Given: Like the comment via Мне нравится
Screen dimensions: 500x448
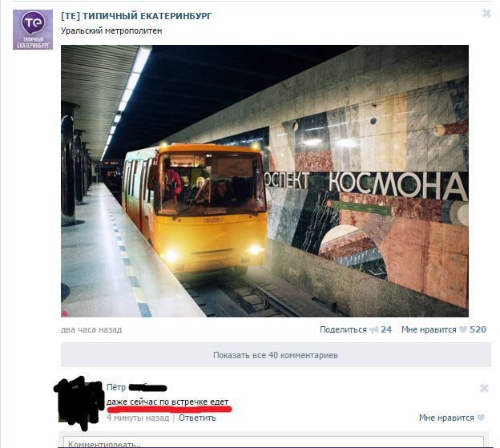Looking at the screenshot, I should click(x=446, y=418).
